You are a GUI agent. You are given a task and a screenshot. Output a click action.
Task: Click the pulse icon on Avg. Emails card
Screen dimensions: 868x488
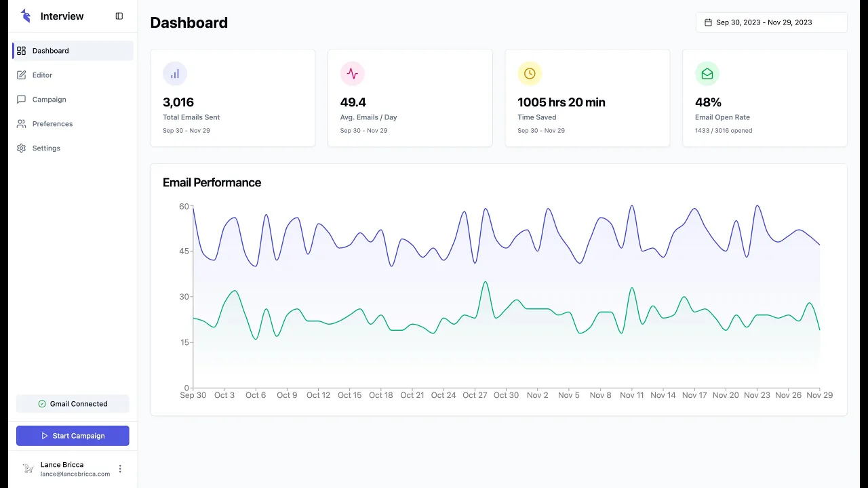pos(353,74)
